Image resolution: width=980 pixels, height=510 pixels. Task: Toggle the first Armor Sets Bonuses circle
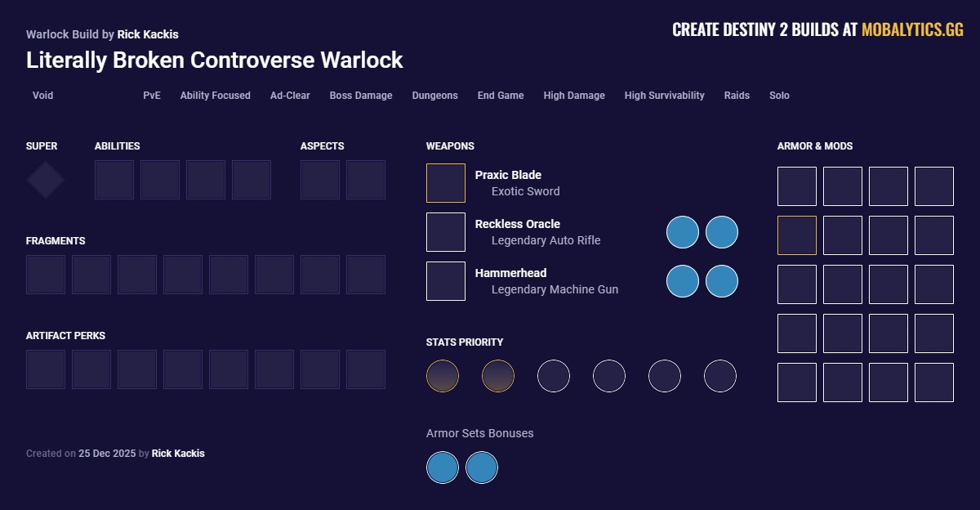443,467
